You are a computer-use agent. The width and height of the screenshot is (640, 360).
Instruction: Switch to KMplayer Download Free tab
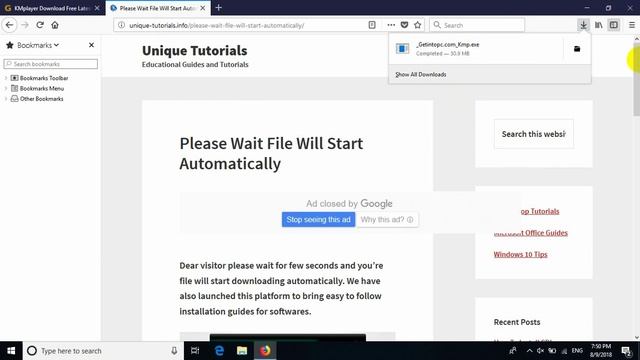(52, 8)
